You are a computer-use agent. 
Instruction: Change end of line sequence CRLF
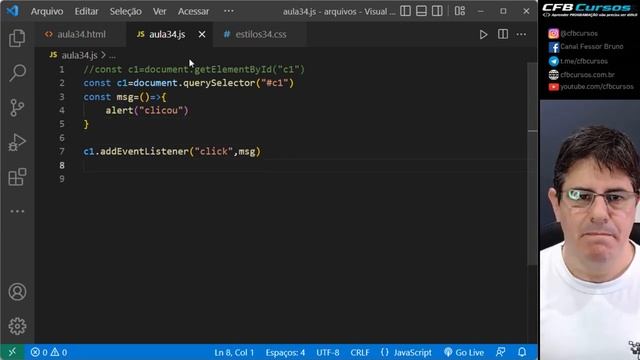pyautogui.click(x=360, y=352)
